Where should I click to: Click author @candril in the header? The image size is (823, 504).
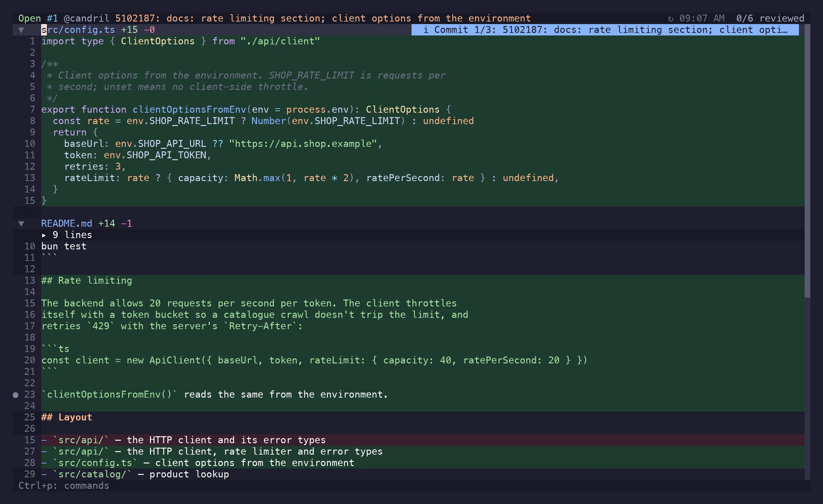(86, 18)
